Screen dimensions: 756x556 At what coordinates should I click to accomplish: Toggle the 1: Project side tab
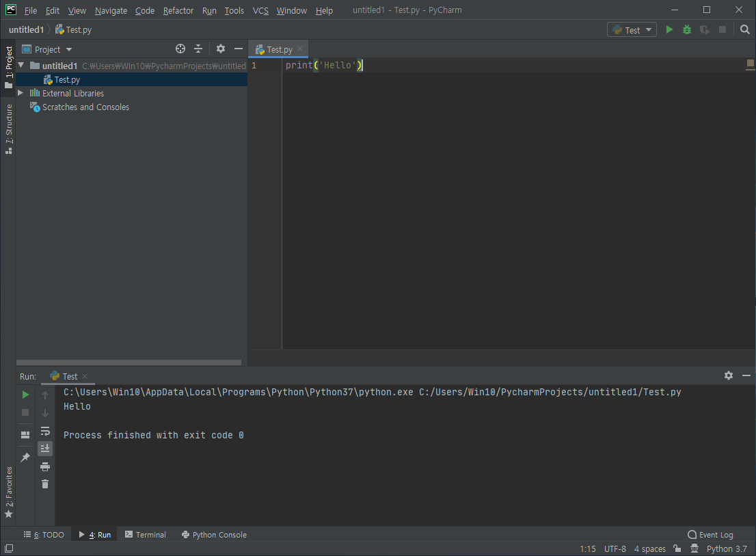tap(8, 67)
